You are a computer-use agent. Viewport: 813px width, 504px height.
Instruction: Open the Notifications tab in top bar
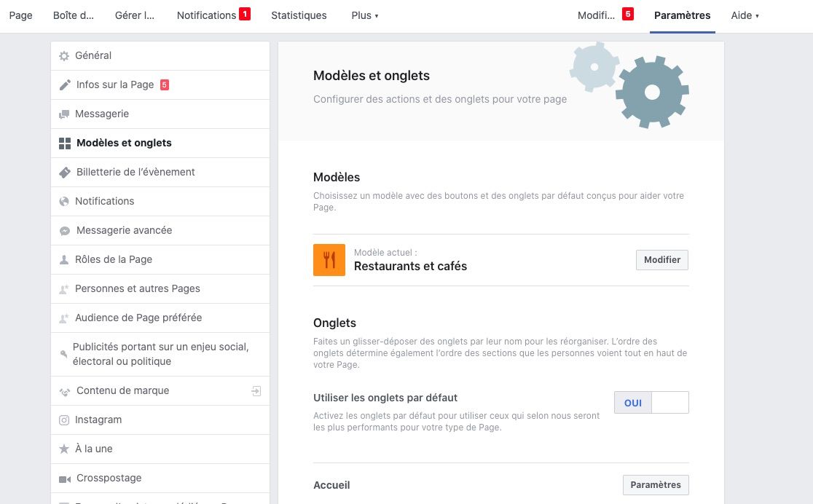coord(207,15)
